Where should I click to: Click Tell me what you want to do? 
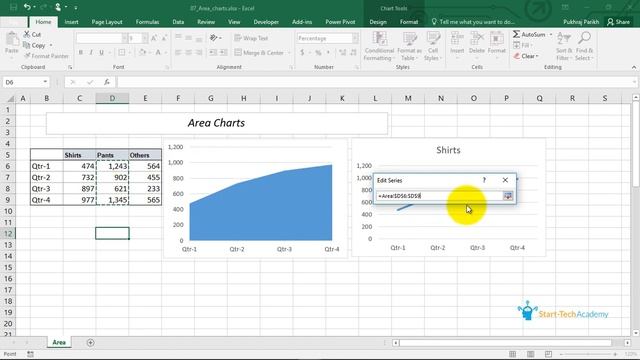pos(473,22)
